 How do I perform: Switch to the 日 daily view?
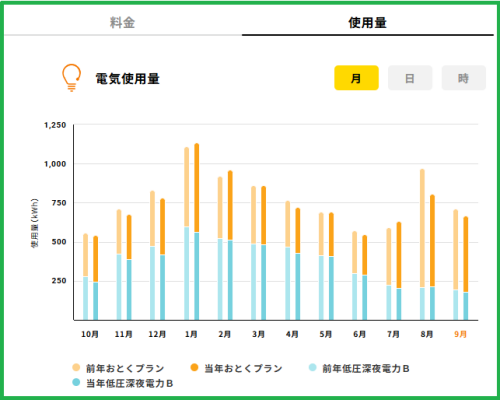click(x=410, y=78)
